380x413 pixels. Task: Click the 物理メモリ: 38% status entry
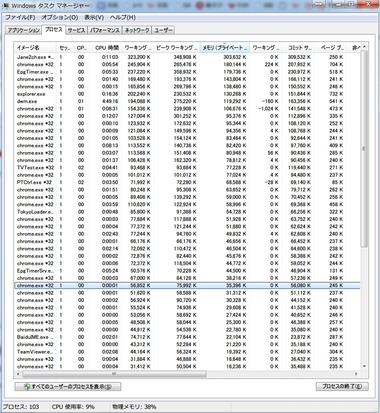[134, 407]
